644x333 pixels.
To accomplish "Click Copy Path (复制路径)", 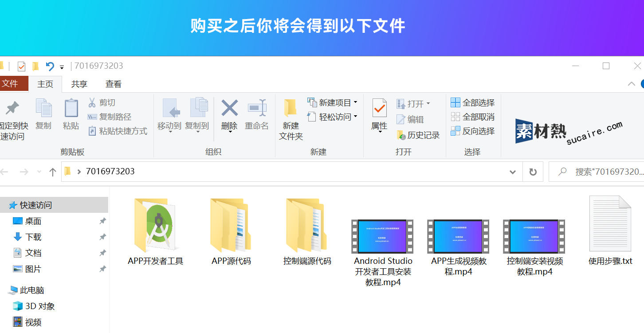I will point(109,117).
